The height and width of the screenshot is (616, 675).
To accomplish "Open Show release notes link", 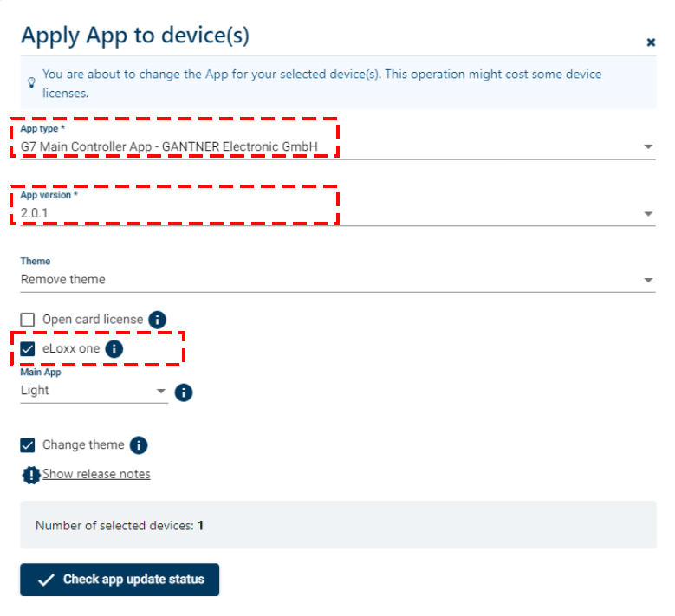I will coord(96,474).
